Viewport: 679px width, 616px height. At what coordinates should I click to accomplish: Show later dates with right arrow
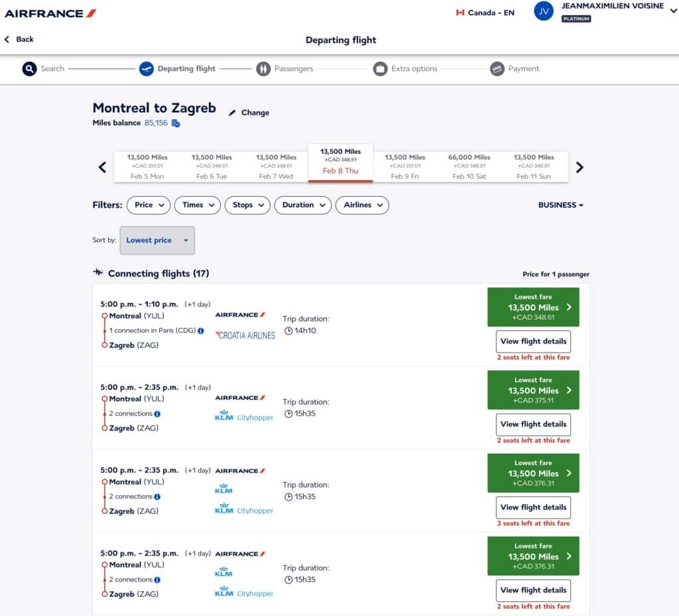(x=580, y=167)
